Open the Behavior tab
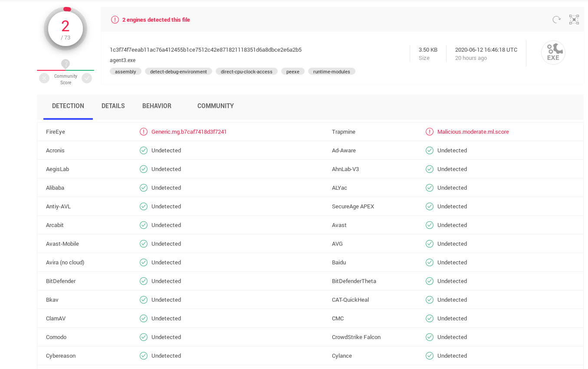 coord(157,106)
